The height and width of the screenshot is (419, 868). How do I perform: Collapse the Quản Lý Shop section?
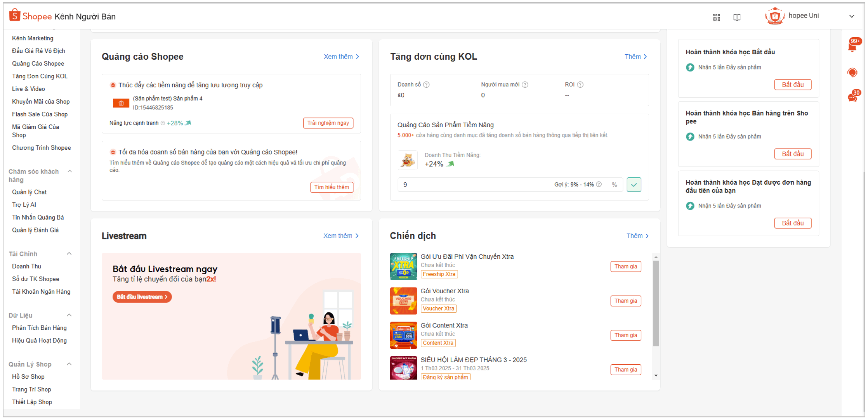click(x=69, y=364)
